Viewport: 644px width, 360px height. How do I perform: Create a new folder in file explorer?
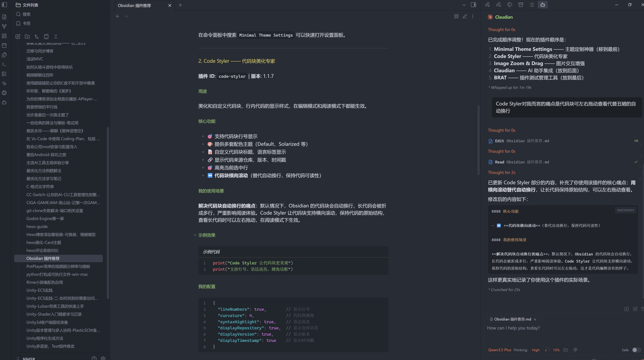click(27, 36)
